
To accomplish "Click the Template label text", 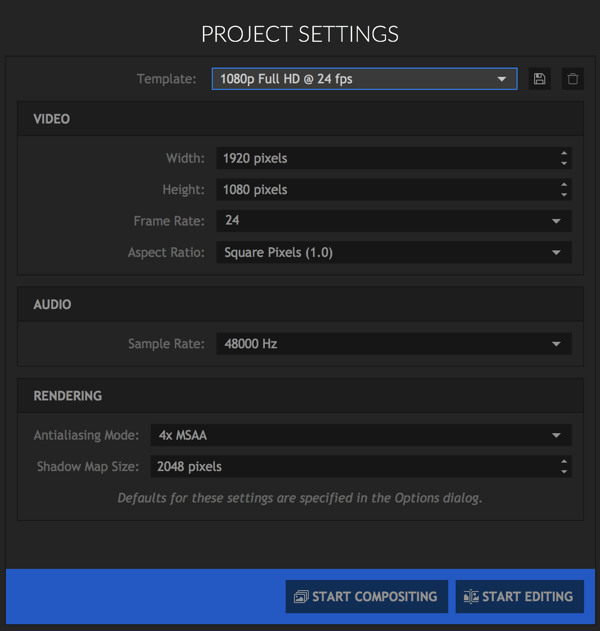I will point(166,79).
